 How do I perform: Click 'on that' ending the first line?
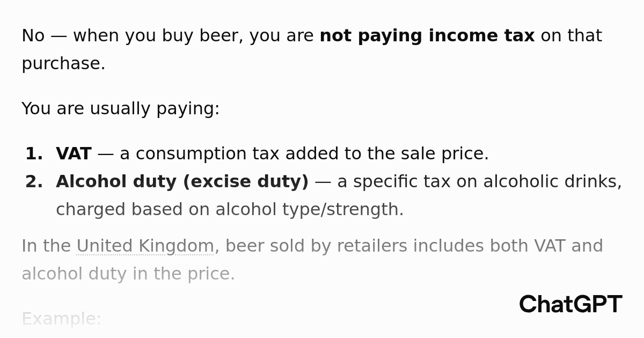[x=571, y=36]
